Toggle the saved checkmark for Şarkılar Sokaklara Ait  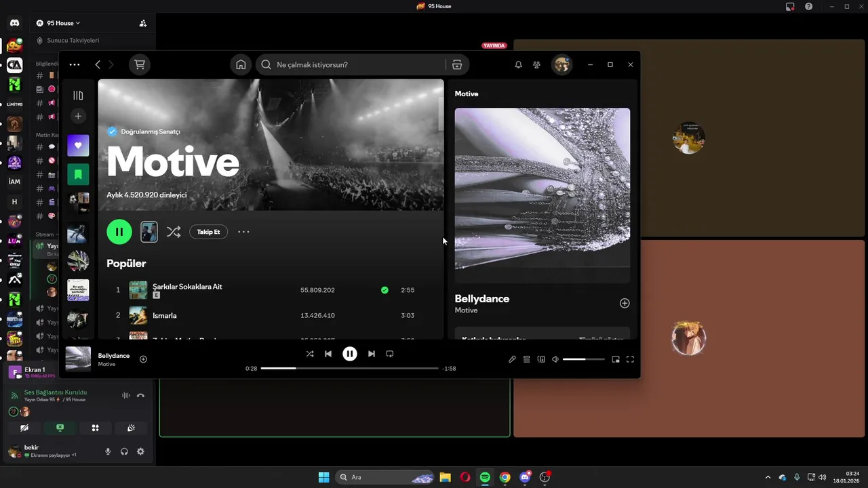(384, 290)
